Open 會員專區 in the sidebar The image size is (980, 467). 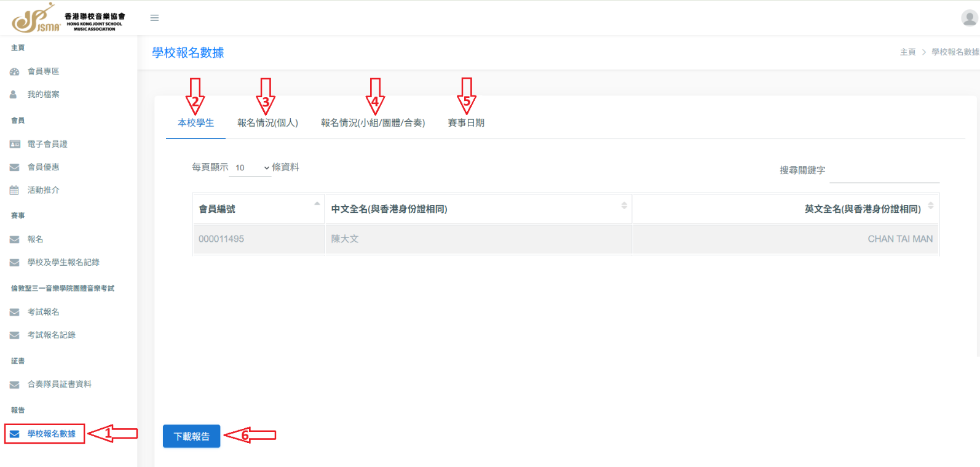43,71
